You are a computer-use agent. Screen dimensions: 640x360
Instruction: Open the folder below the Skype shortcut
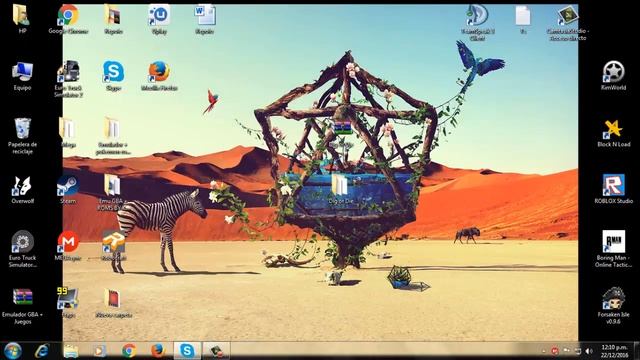pos(111,128)
